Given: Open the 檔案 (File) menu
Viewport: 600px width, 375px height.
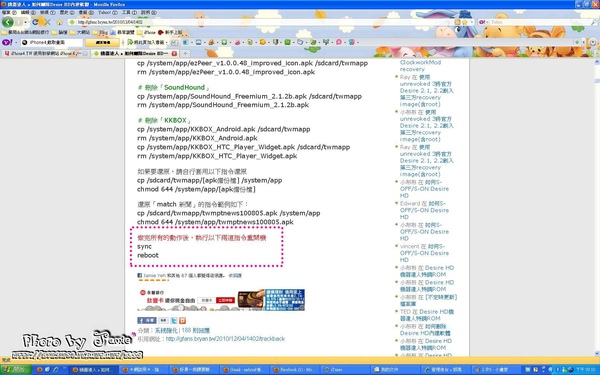Looking at the screenshot, I should (9, 12).
